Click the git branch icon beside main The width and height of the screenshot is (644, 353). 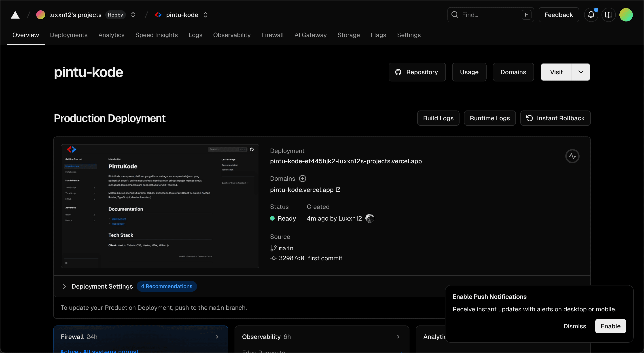(x=273, y=248)
